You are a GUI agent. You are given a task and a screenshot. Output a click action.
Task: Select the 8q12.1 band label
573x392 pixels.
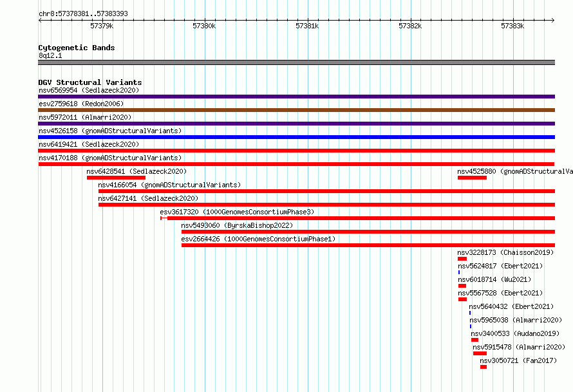click(x=50, y=55)
